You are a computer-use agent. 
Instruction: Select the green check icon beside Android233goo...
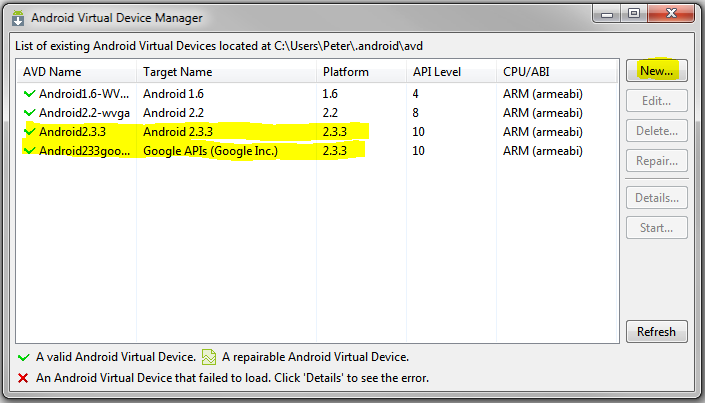point(29,150)
